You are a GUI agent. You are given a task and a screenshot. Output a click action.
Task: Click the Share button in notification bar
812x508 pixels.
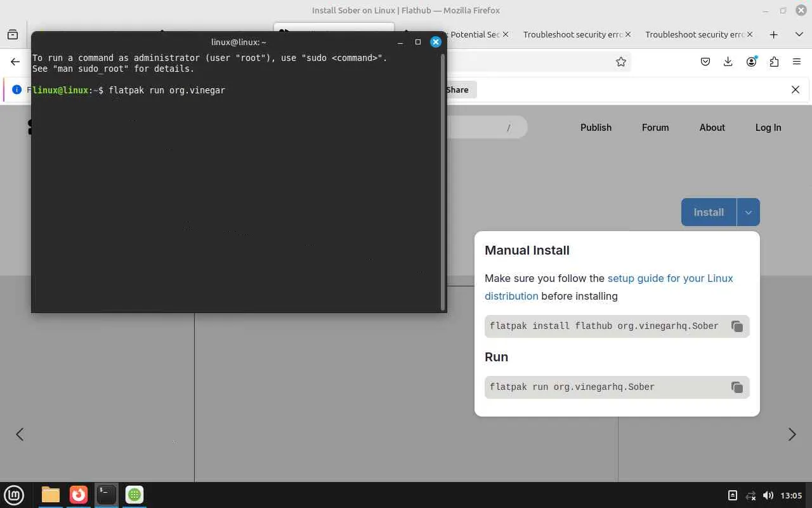pos(460,90)
